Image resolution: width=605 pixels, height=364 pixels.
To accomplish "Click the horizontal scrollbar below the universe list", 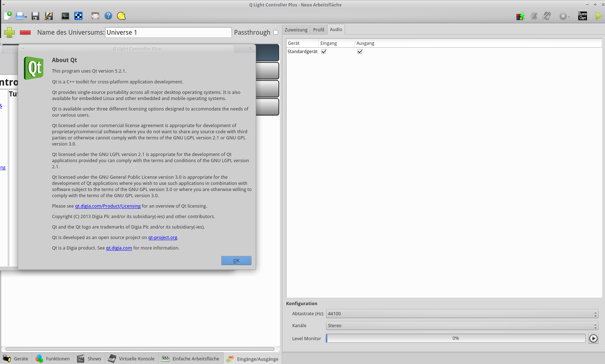I will [140, 349].
